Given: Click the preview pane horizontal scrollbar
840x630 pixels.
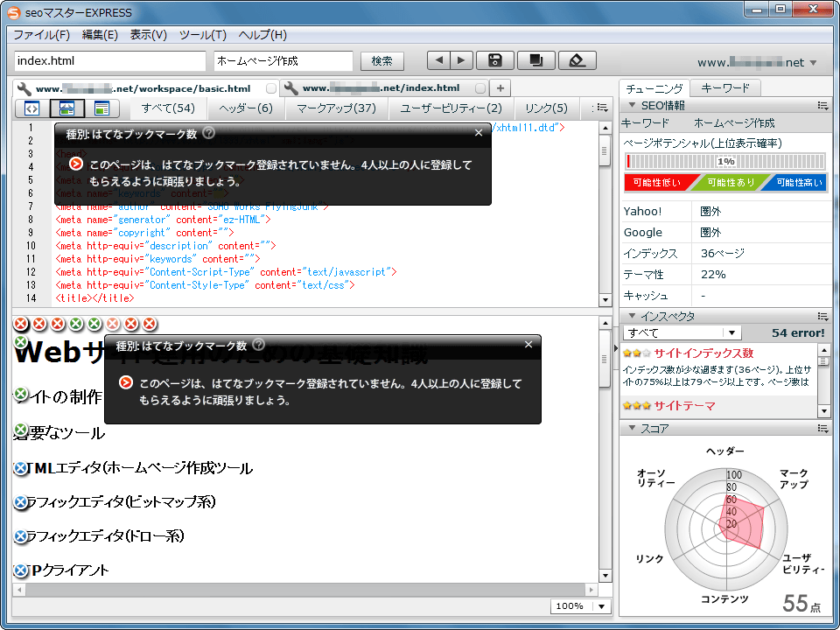Looking at the screenshot, I should pos(305,590).
